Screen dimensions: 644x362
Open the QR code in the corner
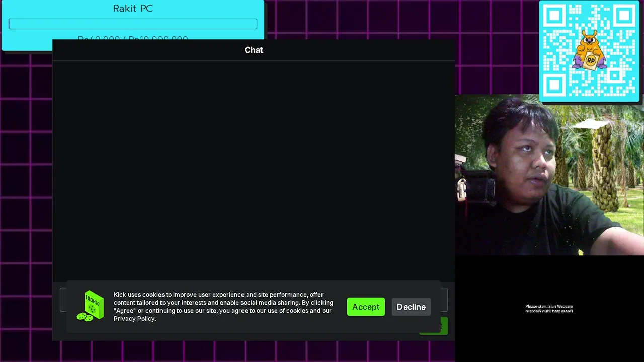click(x=589, y=51)
